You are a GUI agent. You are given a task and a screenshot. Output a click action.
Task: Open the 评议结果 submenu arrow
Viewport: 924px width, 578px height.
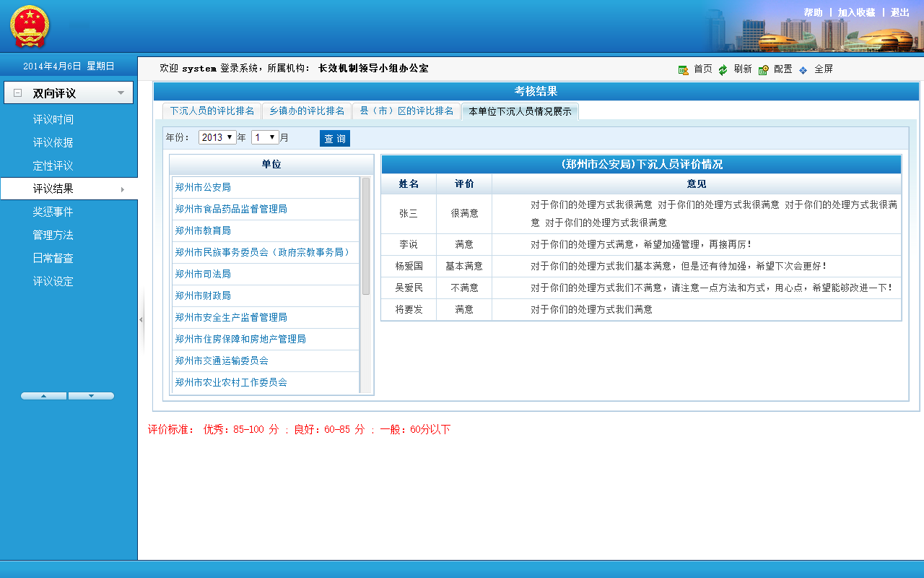tap(123, 189)
